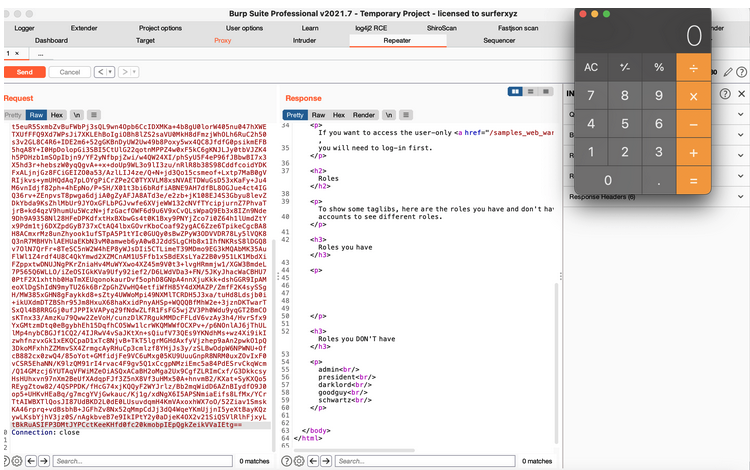The height and width of the screenshot is (470, 750).
Task: Open Request message editor options menu icon
Action: coord(94,115)
